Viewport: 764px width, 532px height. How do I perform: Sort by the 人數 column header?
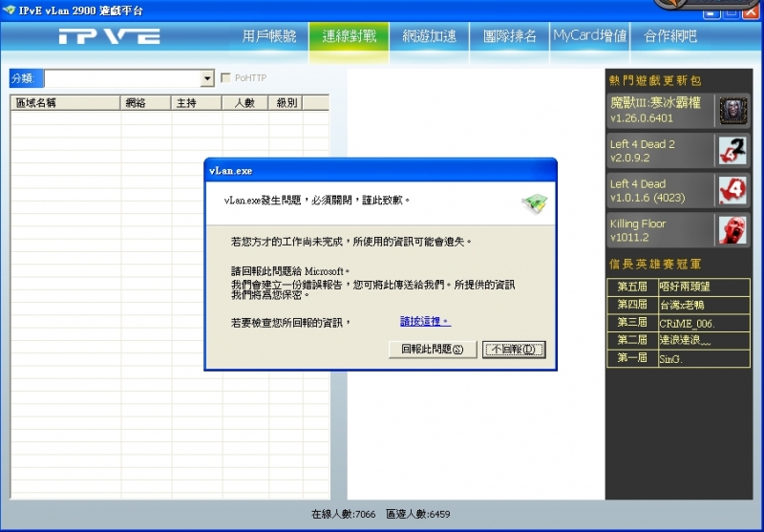tap(245, 103)
